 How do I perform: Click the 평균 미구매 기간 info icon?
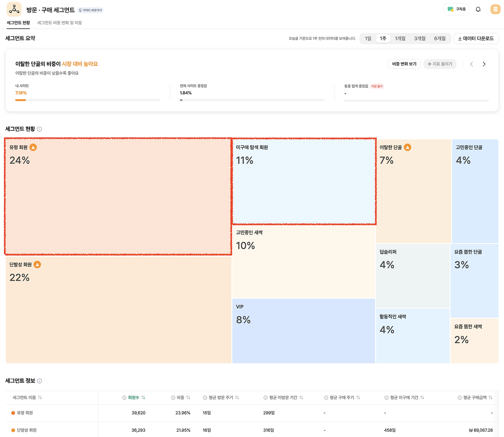pos(386,398)
